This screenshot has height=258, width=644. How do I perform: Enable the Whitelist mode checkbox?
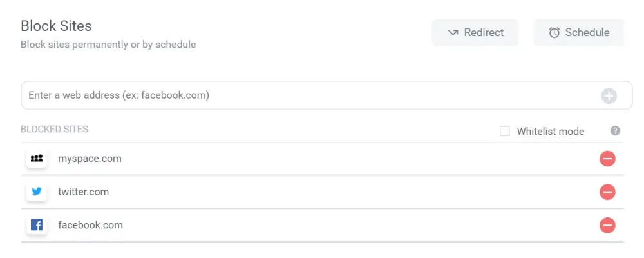click(505, 132)
